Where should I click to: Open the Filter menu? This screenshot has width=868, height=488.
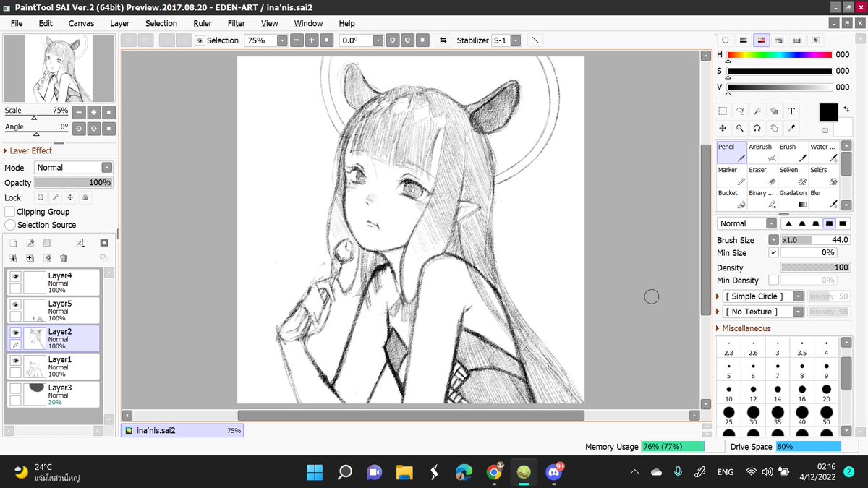pos(236,23)
